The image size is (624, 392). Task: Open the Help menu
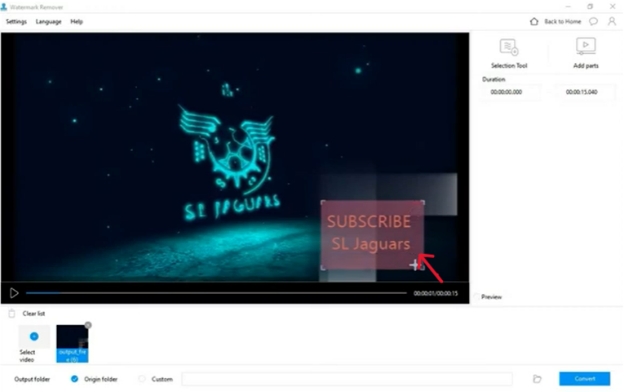(76, 21)
